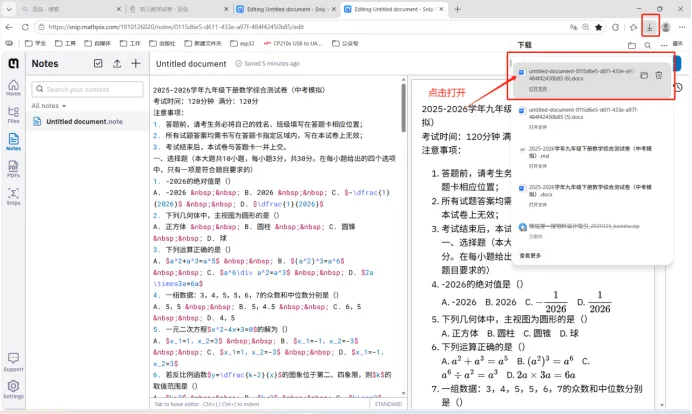This screenshot has width=692, height=414.
Task: Delete the first docx download
Action: click(659, 75)
